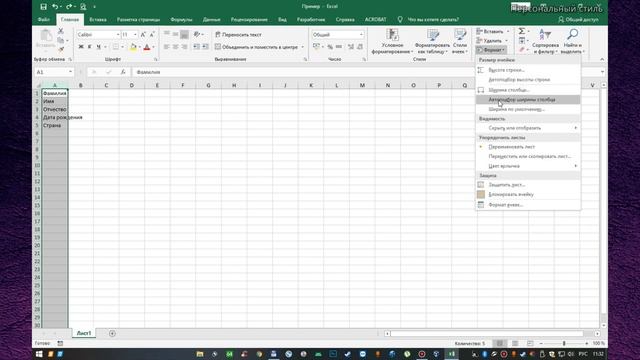This screenshot has height=360, width=640.
Task: Undo the last action
Action: coord(54,7)
